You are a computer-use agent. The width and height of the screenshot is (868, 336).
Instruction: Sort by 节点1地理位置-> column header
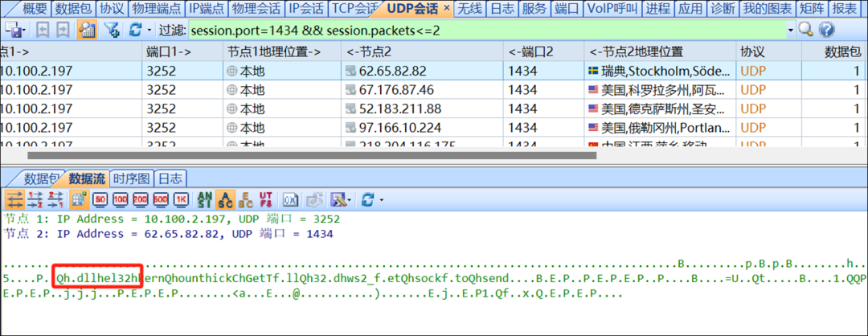[x=280, y=51]
